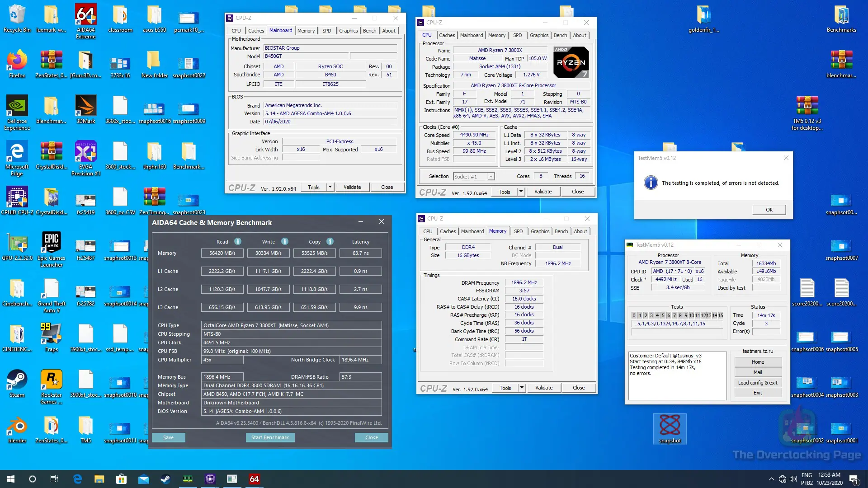Image resolution: width=868 pixels, height=488 pixels.
Task: Open the Recycle Bin desktop icon
Action: pyautogui.click(x=17, y=19)
